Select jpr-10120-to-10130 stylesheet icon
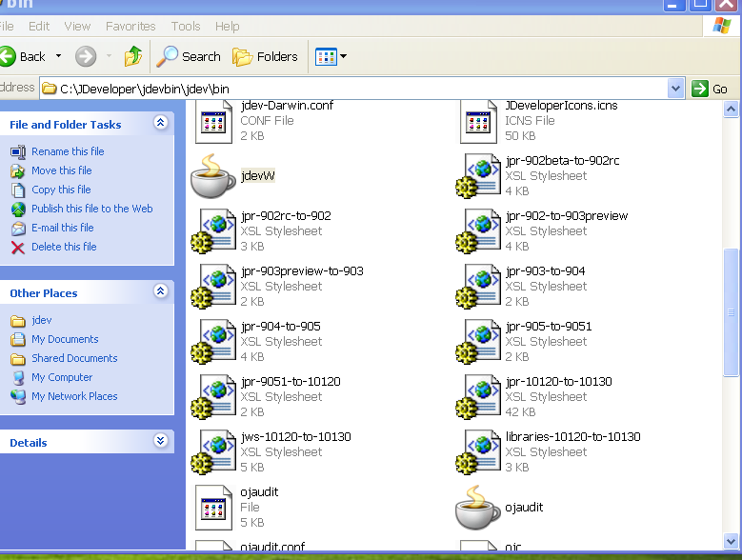This screenshot has width=742, height=560. point(478,397)
